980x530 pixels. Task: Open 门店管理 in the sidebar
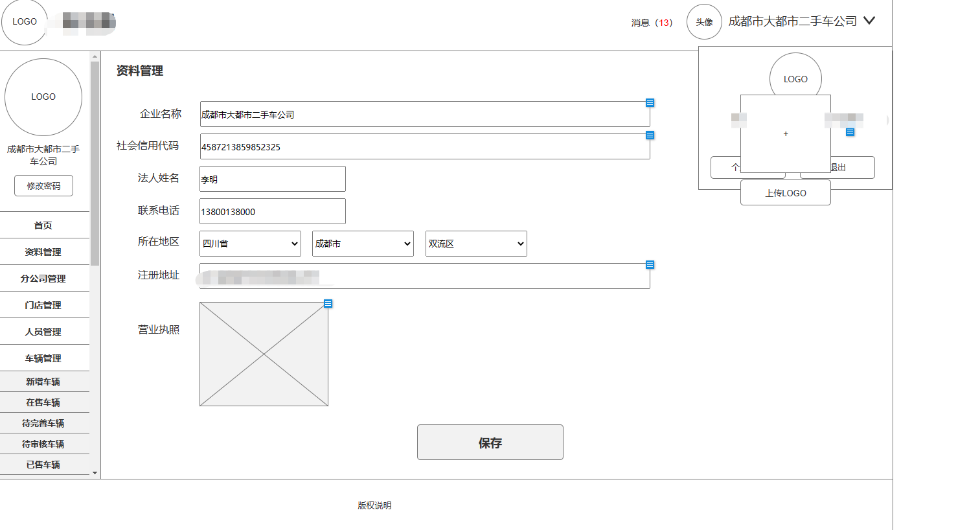(x=44, y=305)
